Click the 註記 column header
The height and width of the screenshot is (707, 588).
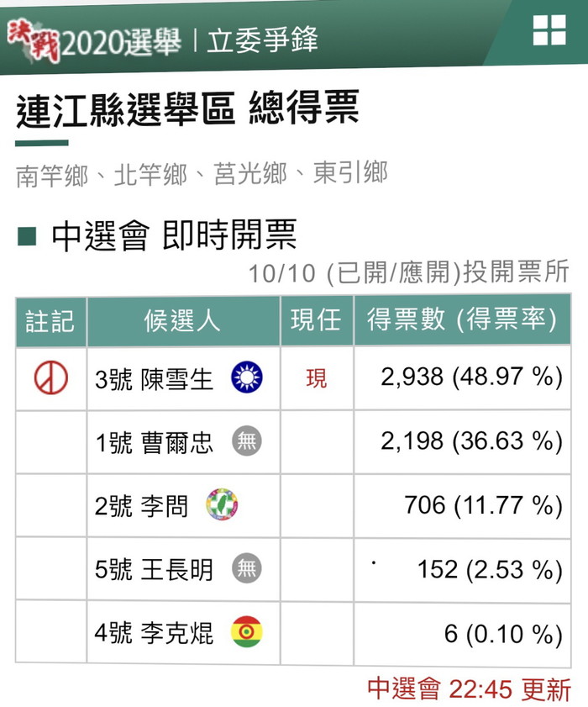pyautogui.click(x=50, y=321)
